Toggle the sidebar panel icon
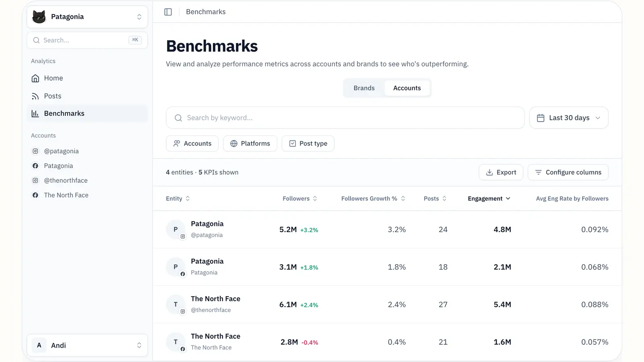The width and height of the screenshot is (644, 362). [168, 12]
